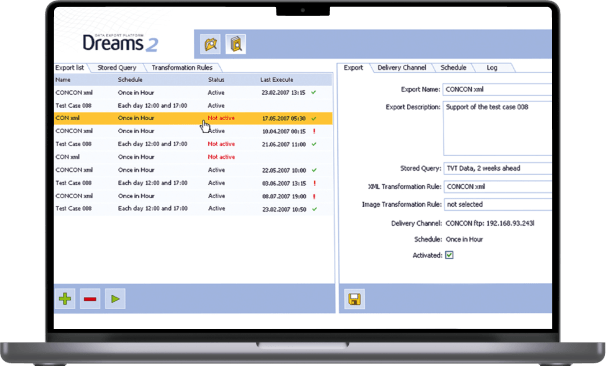Select Test Case 008 row dated 03.06.2007 13:15
Image resolution: width=606 pixels, height=366 pixels.
coord(193,183)
